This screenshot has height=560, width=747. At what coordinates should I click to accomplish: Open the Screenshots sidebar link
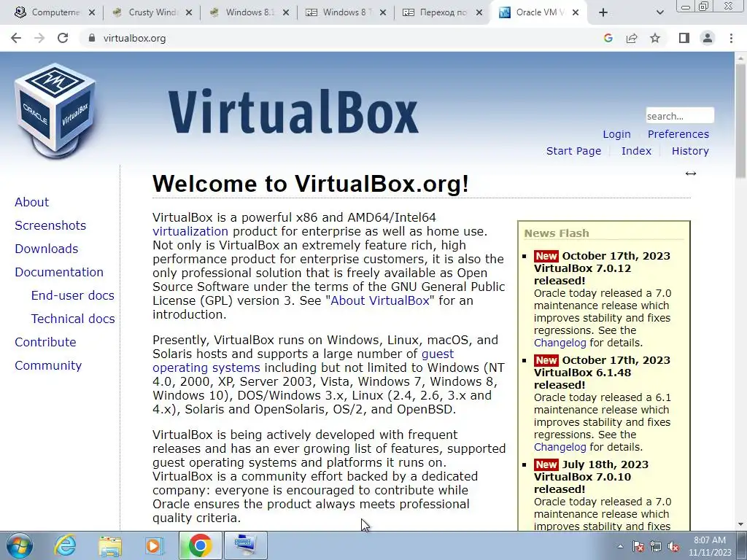tap(50, 225)
